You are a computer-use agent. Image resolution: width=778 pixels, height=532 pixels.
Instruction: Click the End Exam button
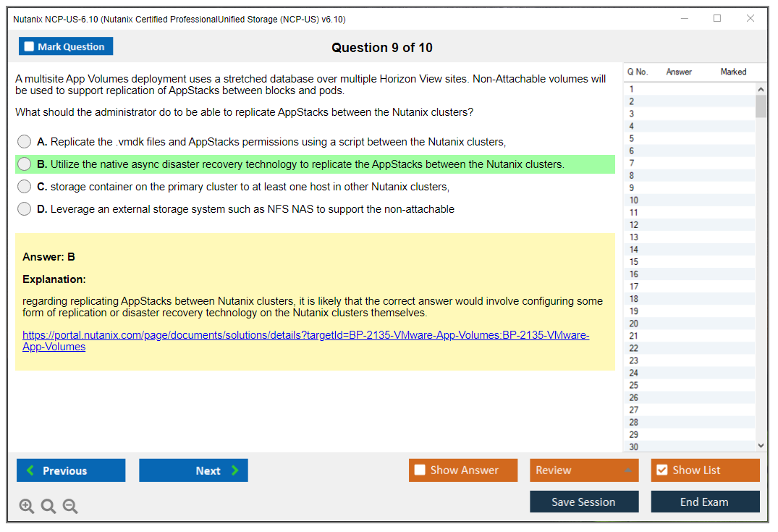[705, 502]
